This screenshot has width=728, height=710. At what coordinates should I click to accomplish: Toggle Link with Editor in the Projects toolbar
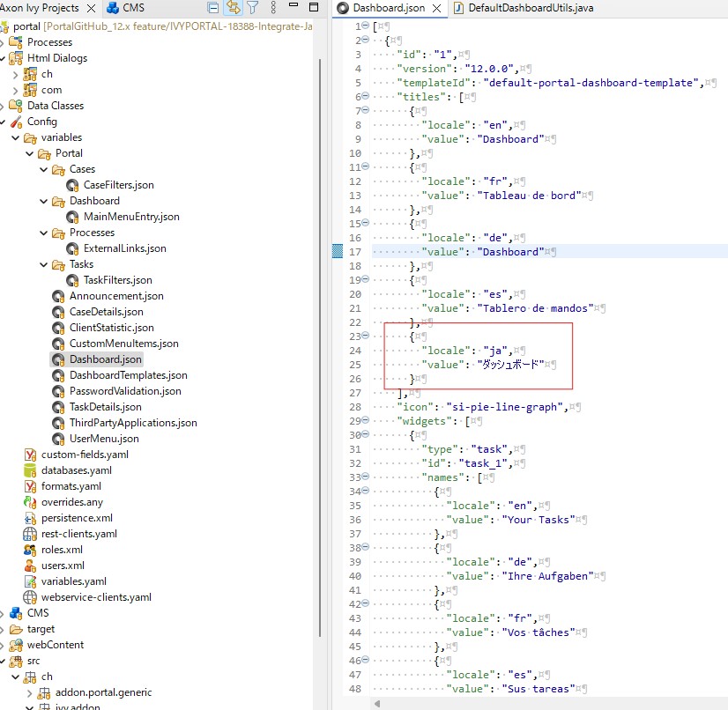click(x=234, y=7)
